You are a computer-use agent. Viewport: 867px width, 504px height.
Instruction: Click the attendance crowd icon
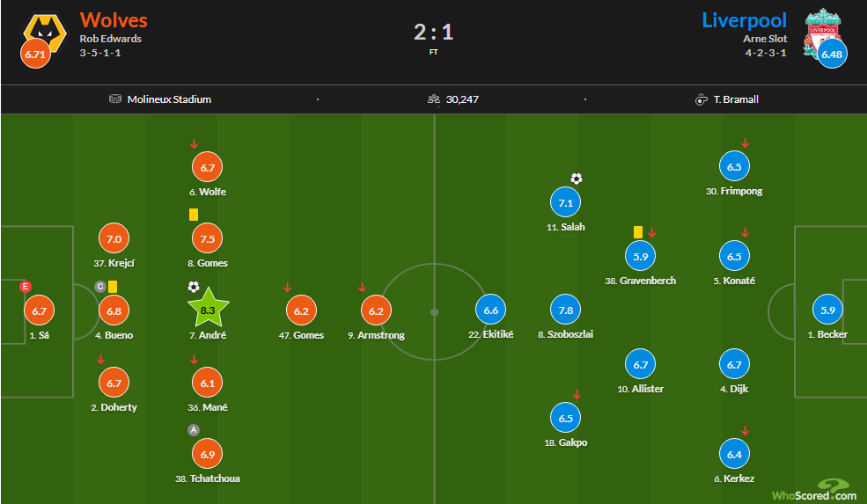pos(433,99)
